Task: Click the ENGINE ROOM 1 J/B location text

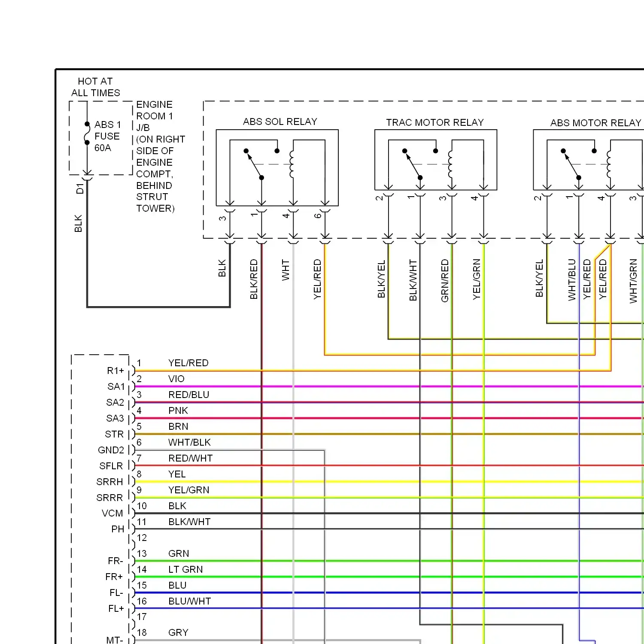Action: 160,156
